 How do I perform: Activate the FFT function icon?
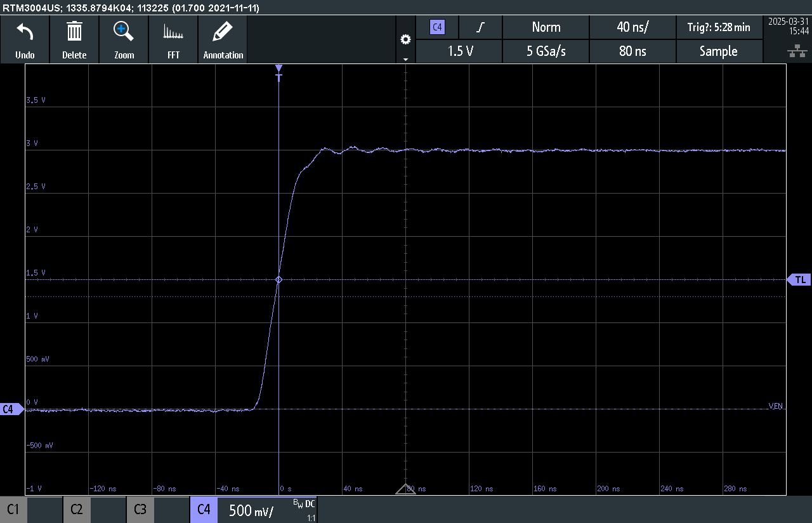pyautogui.click(x=173, y=38)
